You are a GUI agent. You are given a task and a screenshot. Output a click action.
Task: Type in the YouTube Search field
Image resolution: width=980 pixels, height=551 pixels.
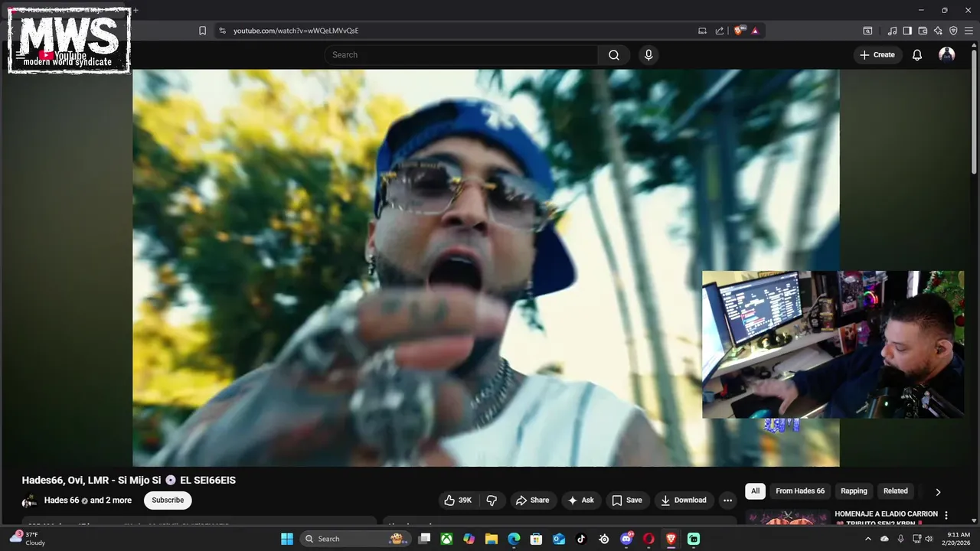[461, 55]
